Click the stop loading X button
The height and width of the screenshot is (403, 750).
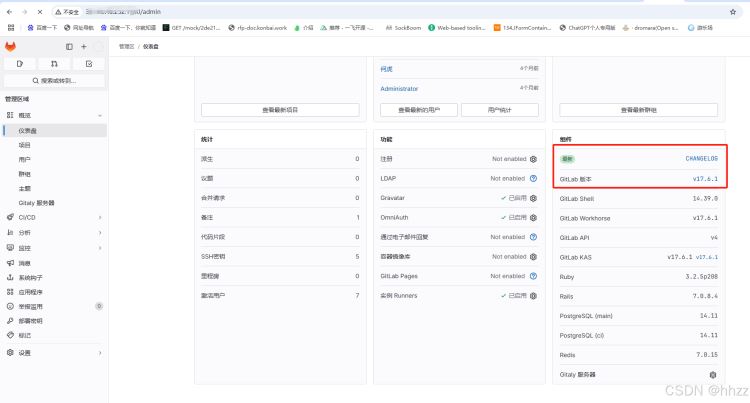coord(40,11)
